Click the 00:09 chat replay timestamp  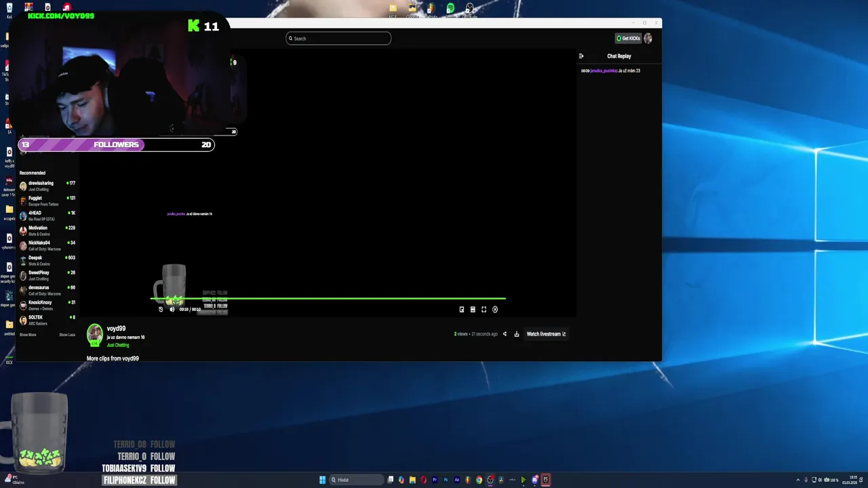585,70
